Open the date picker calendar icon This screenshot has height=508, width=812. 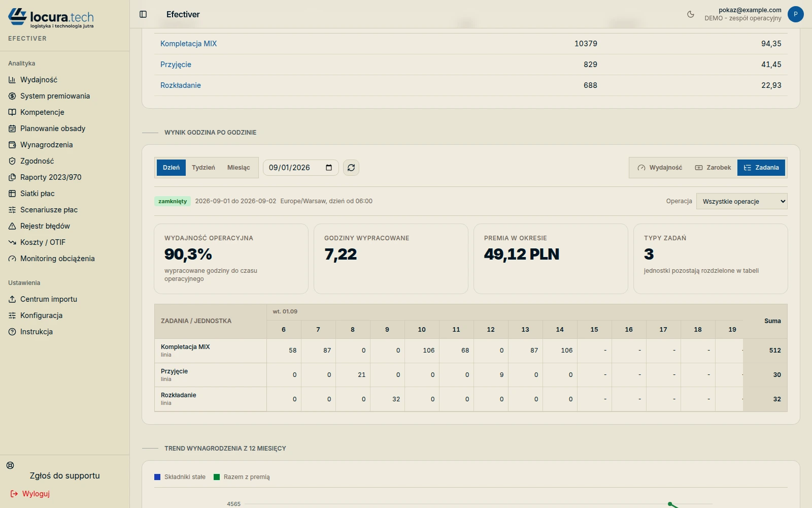pos(329,168)
